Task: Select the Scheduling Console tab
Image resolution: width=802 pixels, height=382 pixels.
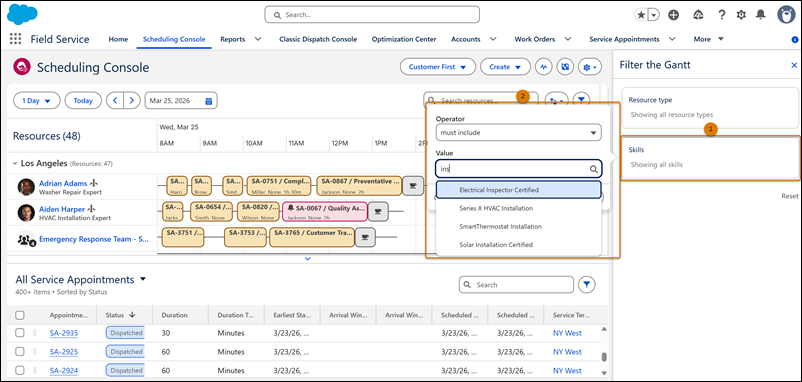Action: [174, 39]
